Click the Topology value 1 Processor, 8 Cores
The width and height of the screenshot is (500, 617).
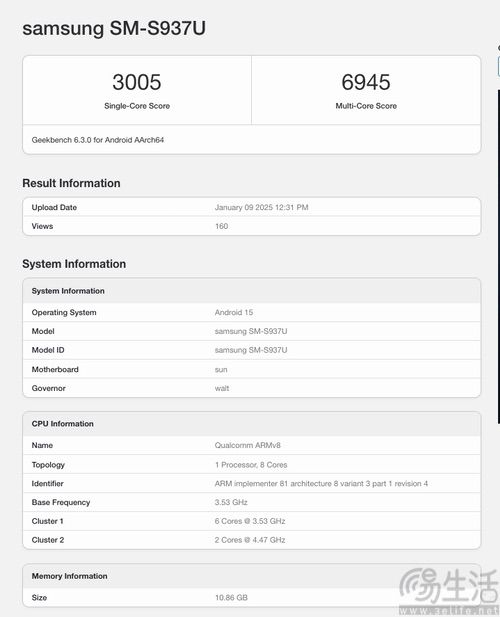coord(251,465)
